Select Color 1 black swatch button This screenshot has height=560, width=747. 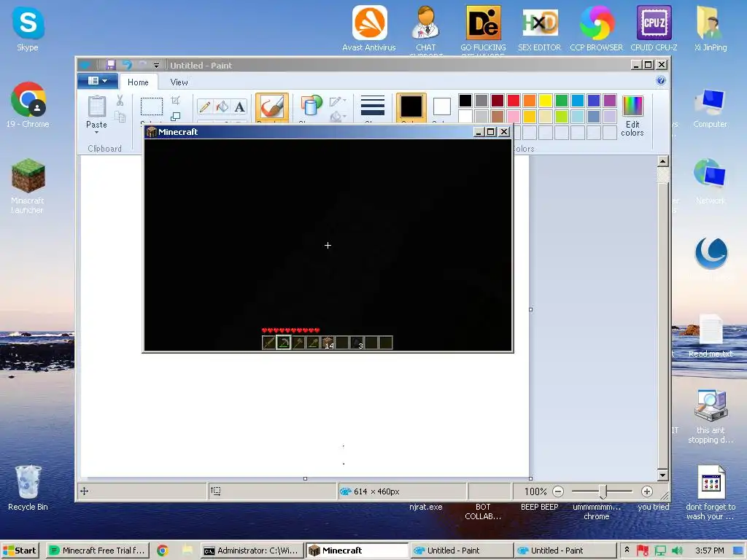click(411, 106)
